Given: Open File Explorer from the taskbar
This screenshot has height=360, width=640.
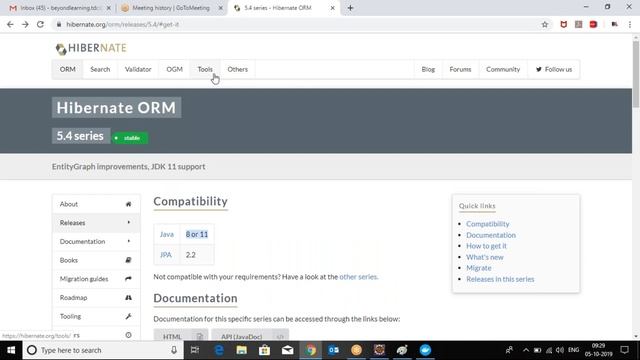Looking at the screenshot, I should [242, 350].
